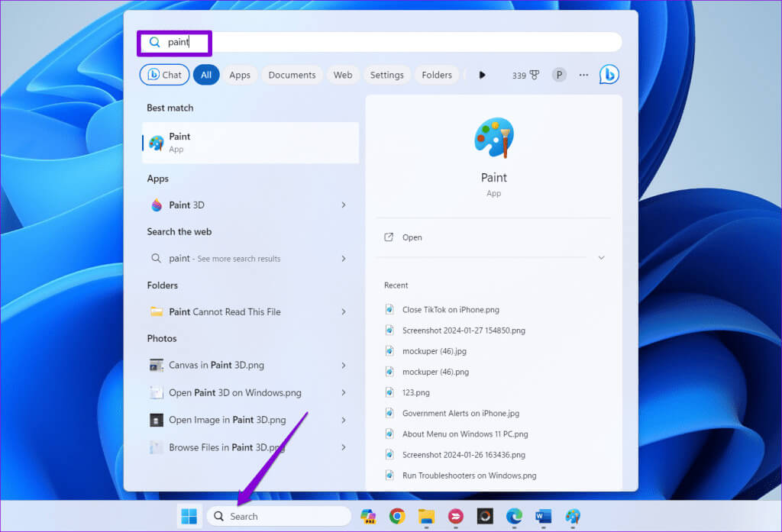
Task: Launch Microsoft Edge from the taskbar
Action: 514,516
